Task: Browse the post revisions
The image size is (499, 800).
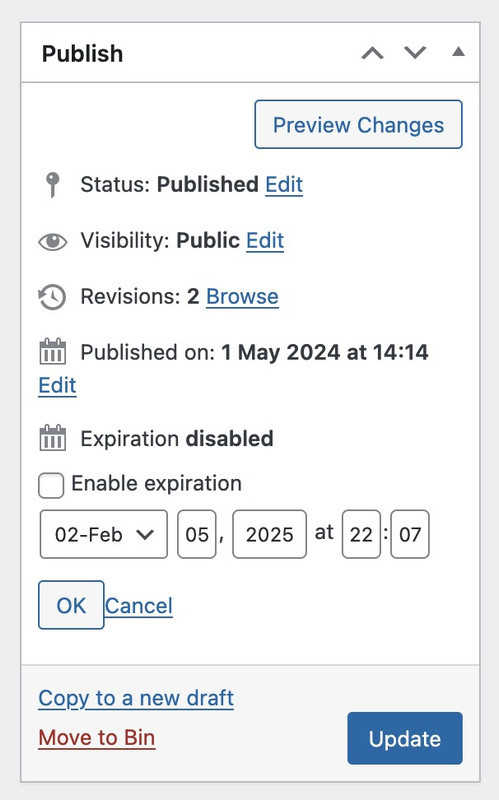Action: tap(242, 296)
